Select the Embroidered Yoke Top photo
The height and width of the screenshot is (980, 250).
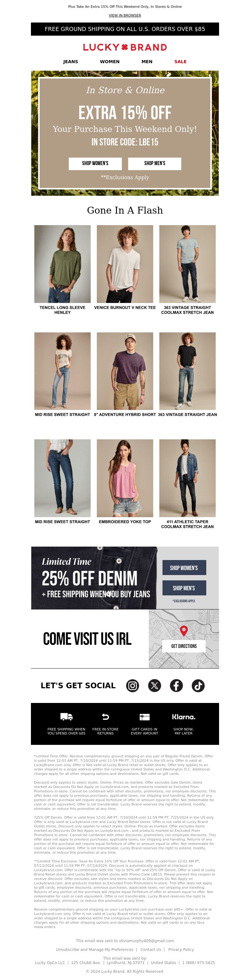point(125,478)
